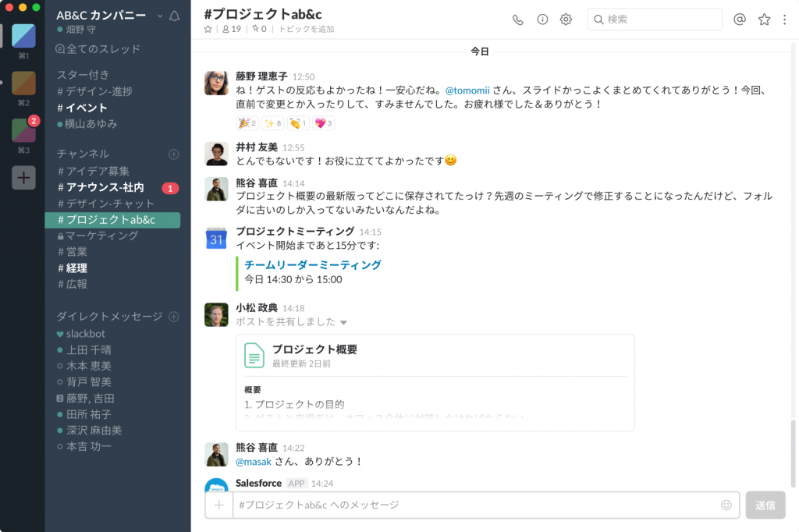Image resolution: width=799 pixels, height=532 pixels.
Task: Open channel details info icon
Action: coord(542,20)
